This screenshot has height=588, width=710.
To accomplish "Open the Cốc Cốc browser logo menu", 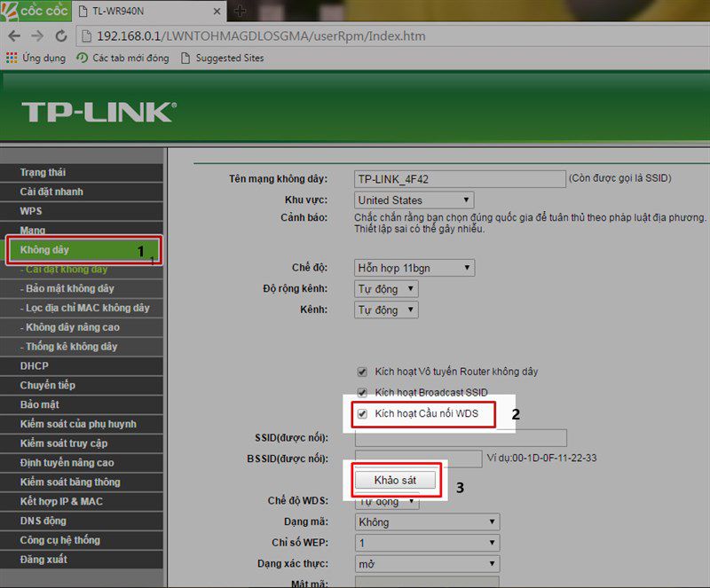I will click(x=35, y=11).
